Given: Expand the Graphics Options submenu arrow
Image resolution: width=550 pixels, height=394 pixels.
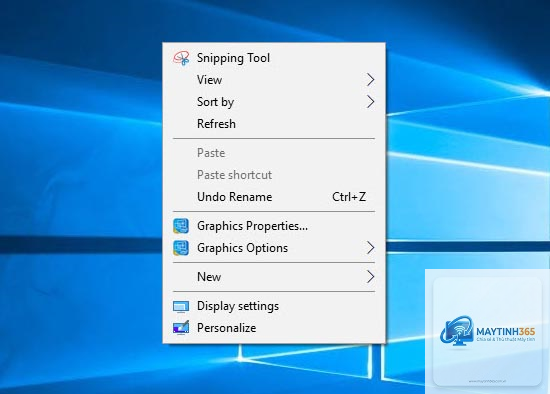Looking at the screenshot, I should 370,248.
